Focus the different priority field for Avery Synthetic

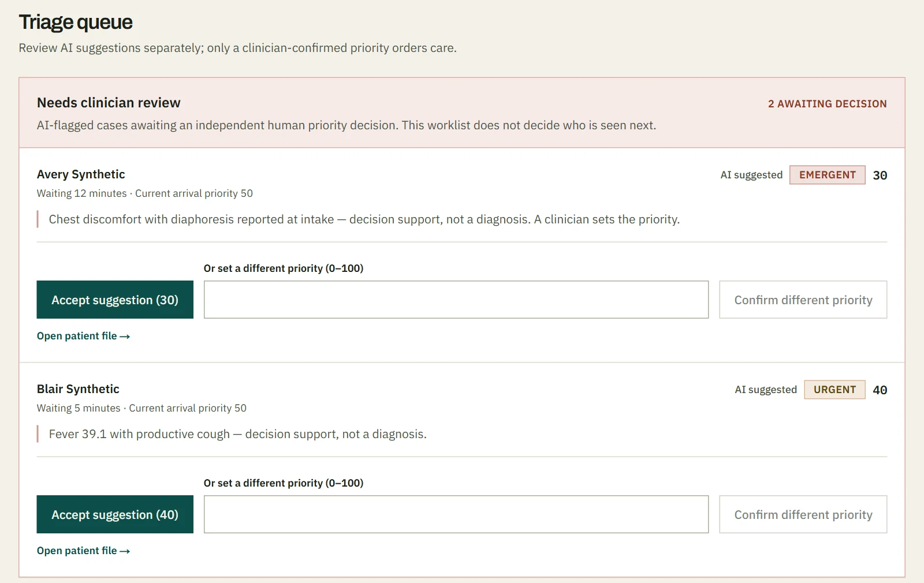pyautogui.click(x=456, y=300)
